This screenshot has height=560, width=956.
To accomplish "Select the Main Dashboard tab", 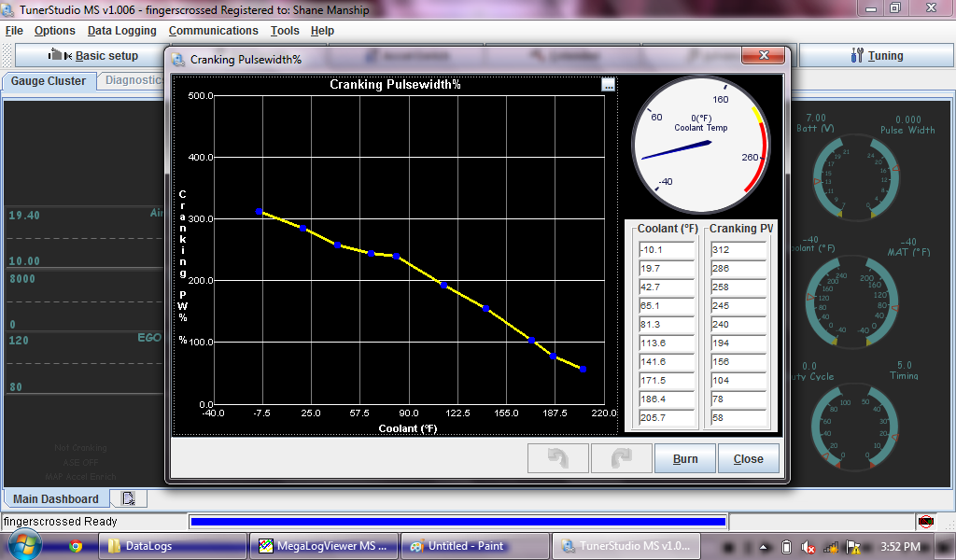I will pyautogui.click(x=56, y=498).
